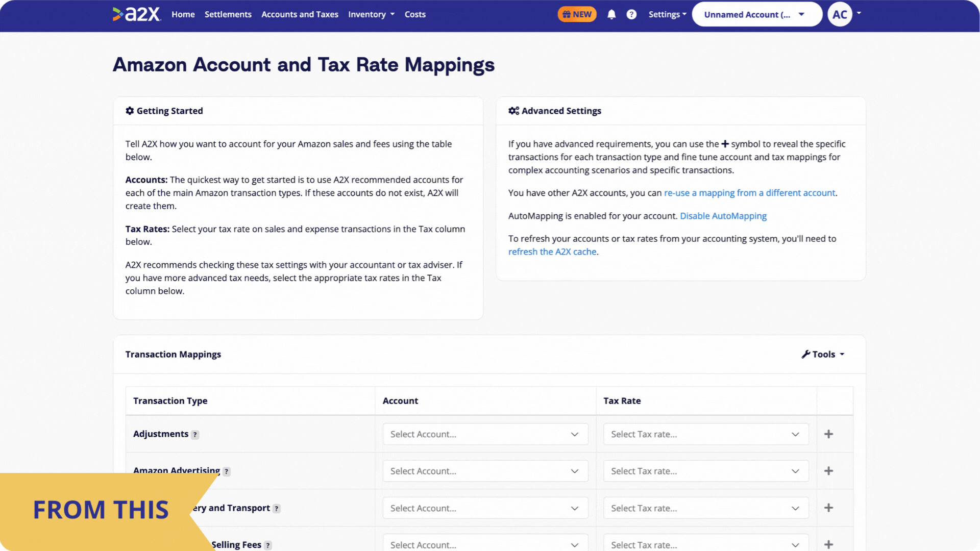Click the help icon beside Selling Fees
Image resolution: width=980 pixels, height=551 pixels.
point(268,545)
